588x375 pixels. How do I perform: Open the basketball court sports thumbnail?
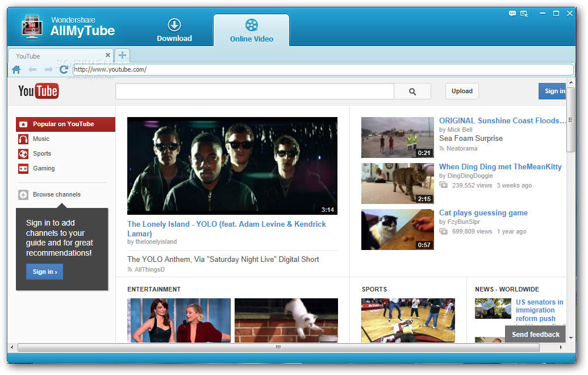click(408, 320)
